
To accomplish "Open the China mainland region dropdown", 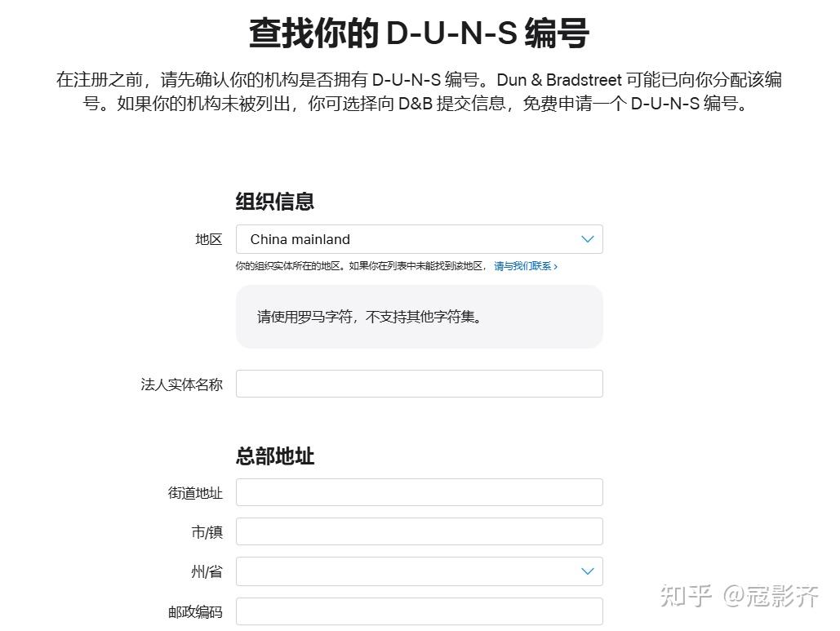I will [x=419, y=239].
